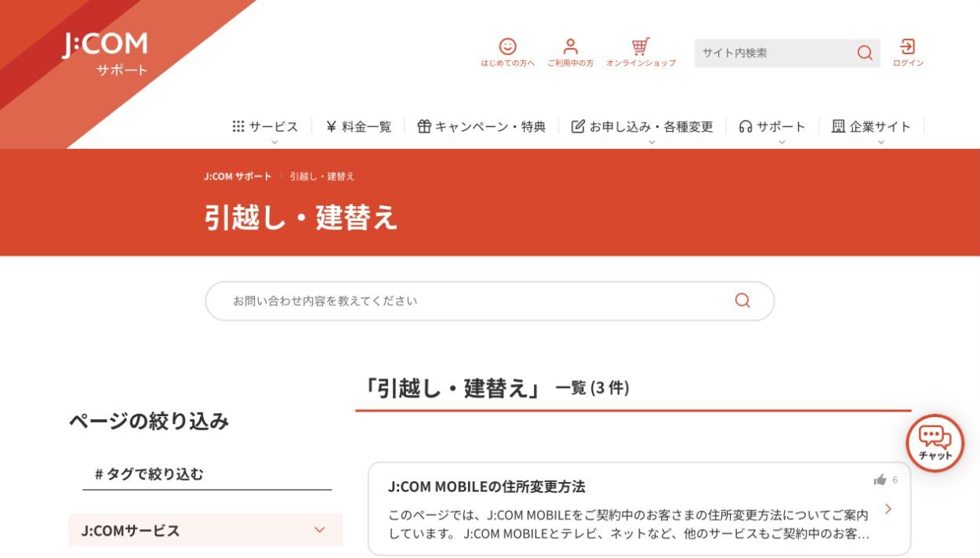
Task: Open the ご利用中の方 person icon
Action: [x=570, y=47]
